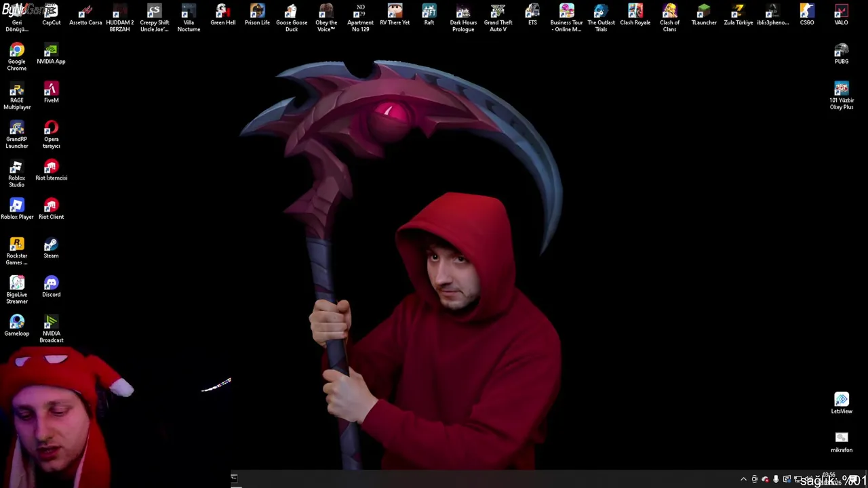Viewport: 868px width, 488px height.
Task: Select the Opera tarayıcı icon
Action: coord(51,134)
